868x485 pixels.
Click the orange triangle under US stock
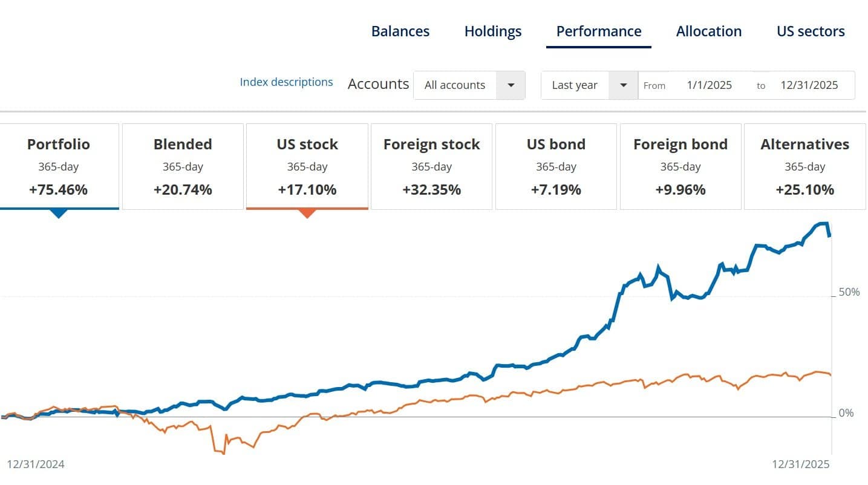point(307,213)
